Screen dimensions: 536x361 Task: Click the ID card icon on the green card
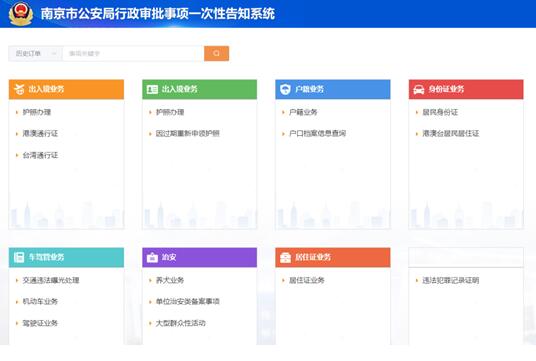[x=152, y=89]
